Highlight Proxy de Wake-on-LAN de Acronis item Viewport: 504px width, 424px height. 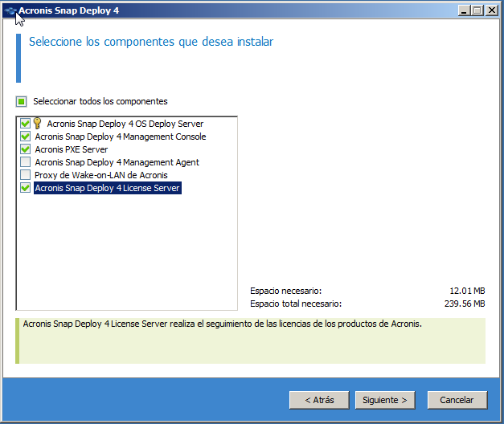(x=100, y=175)
